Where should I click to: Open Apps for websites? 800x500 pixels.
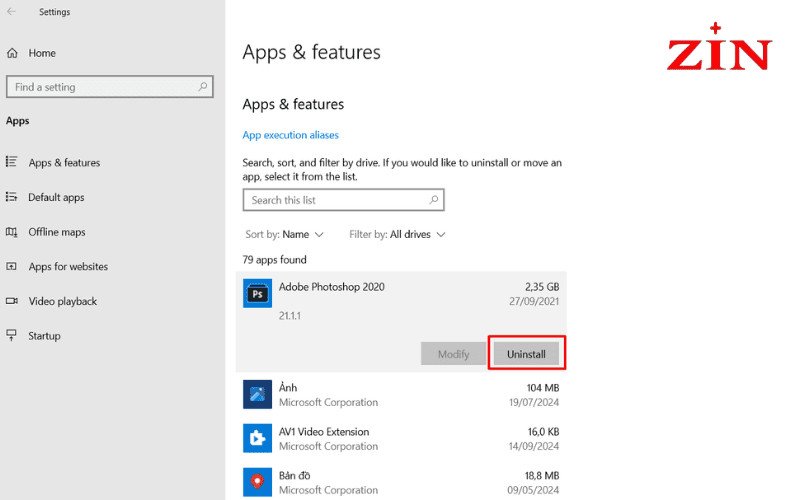coord(68,267)
